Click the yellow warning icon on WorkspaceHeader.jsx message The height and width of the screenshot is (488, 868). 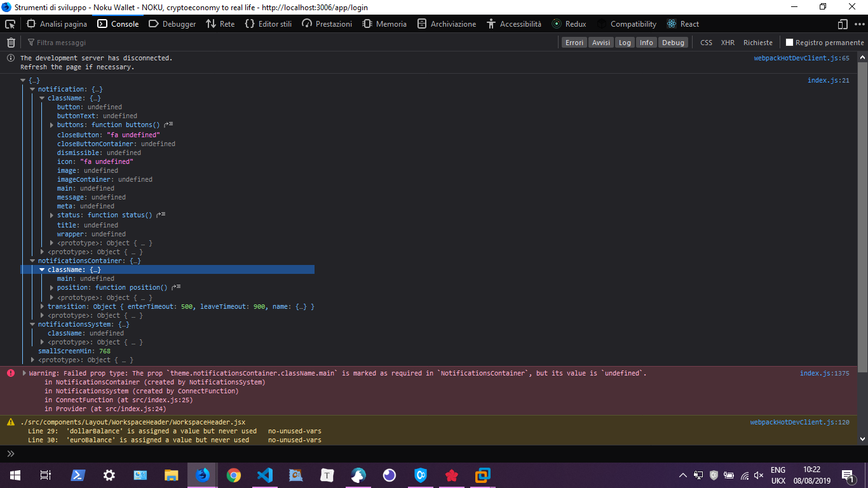click(x=10, y=421)
